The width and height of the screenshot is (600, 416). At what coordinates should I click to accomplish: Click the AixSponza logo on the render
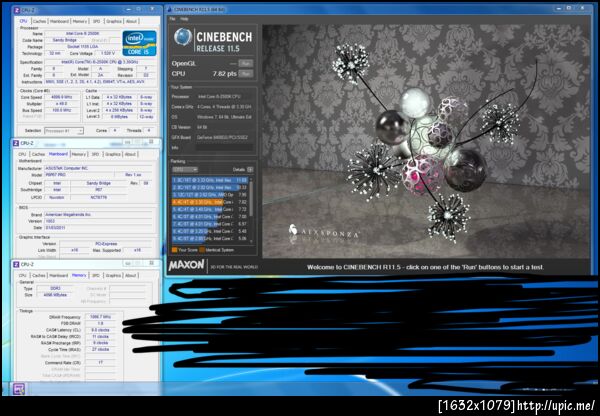[x=323, y=233]
